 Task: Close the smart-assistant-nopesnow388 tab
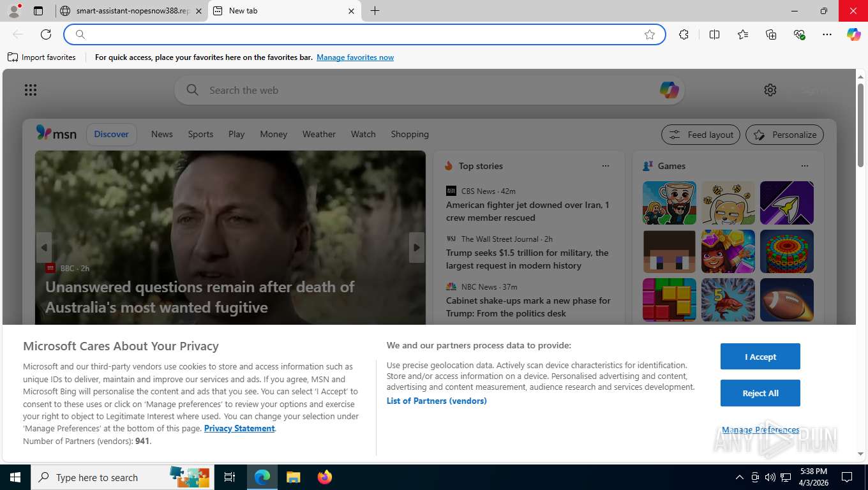pos(198,11)
